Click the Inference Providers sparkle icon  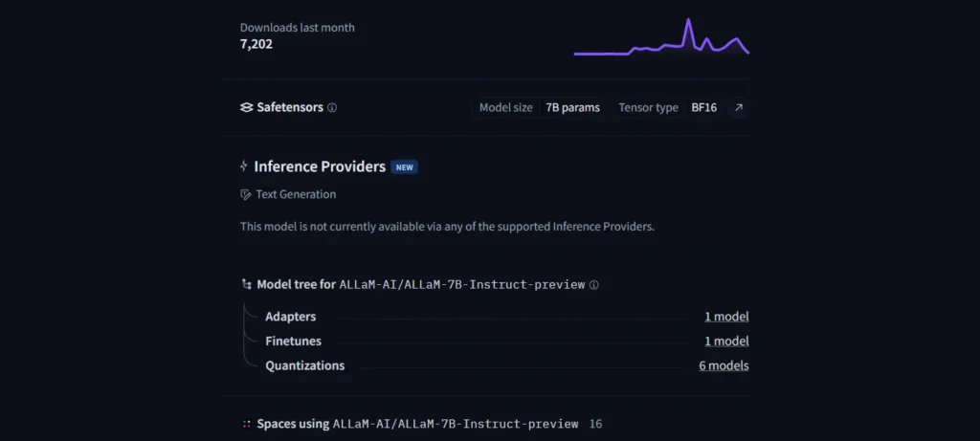(x=244, y=166)
